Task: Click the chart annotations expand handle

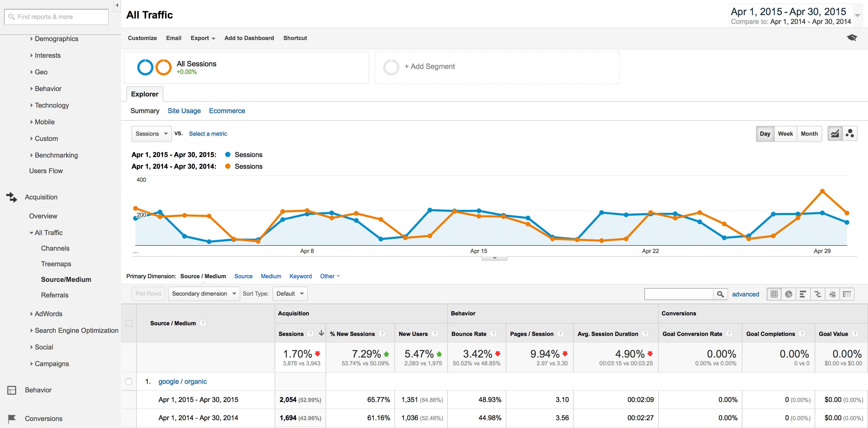Action: (x=494, y=258)
